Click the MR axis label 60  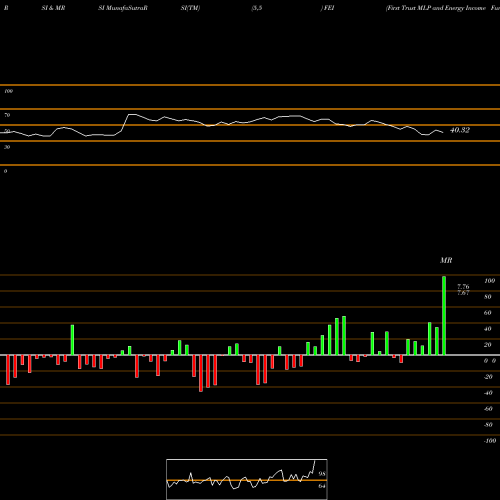pyautogui.click(x=488, y=313)
